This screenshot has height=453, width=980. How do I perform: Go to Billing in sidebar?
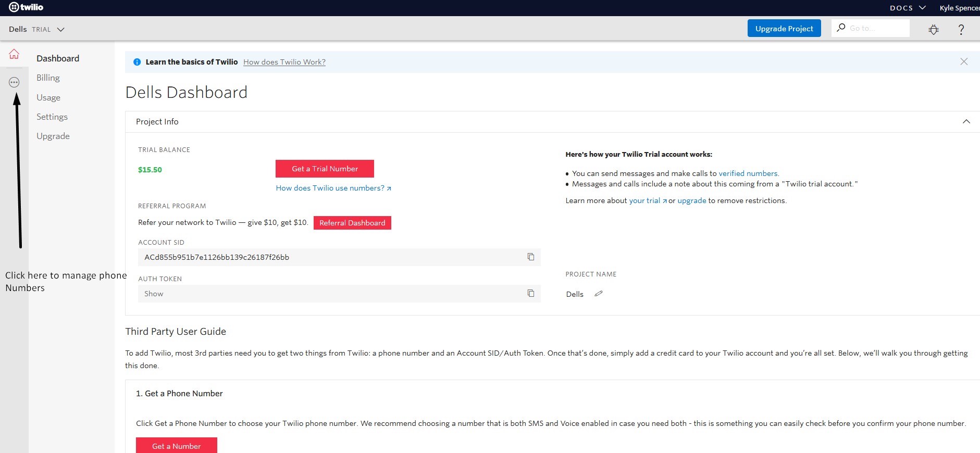point(48,78)
